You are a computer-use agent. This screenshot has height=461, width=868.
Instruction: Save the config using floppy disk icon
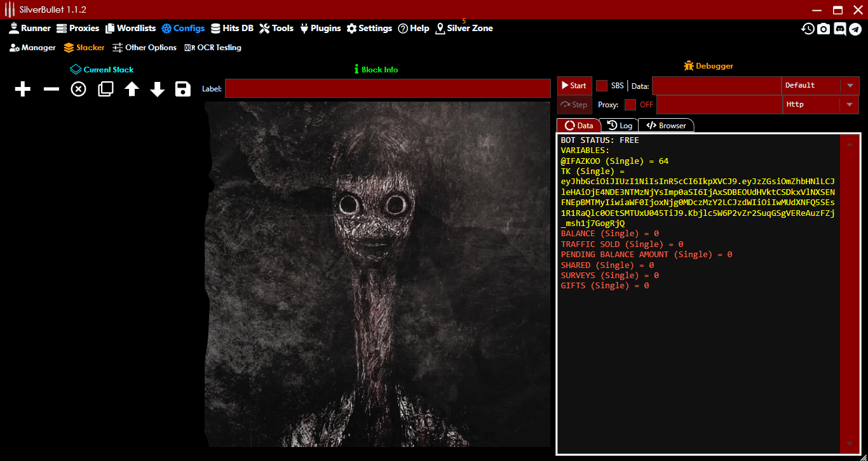(183, 89)
